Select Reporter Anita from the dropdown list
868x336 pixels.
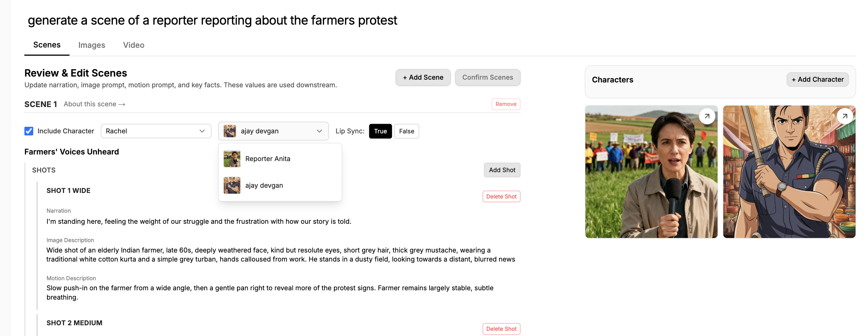(268, 159)
